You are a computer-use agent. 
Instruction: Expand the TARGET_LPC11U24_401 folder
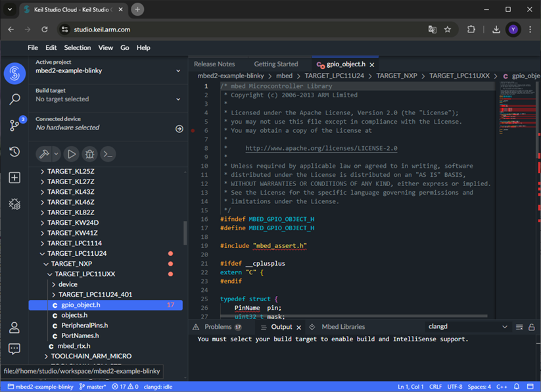(95, 295)
